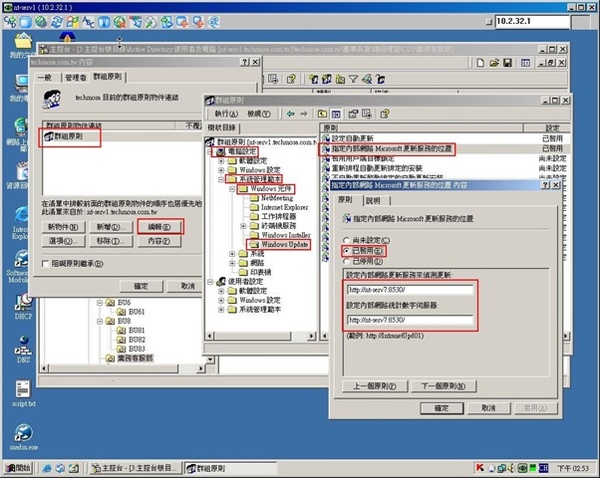
Task: Click the New Group icon in the Active Directory toolbar
Action: point(327,79)
